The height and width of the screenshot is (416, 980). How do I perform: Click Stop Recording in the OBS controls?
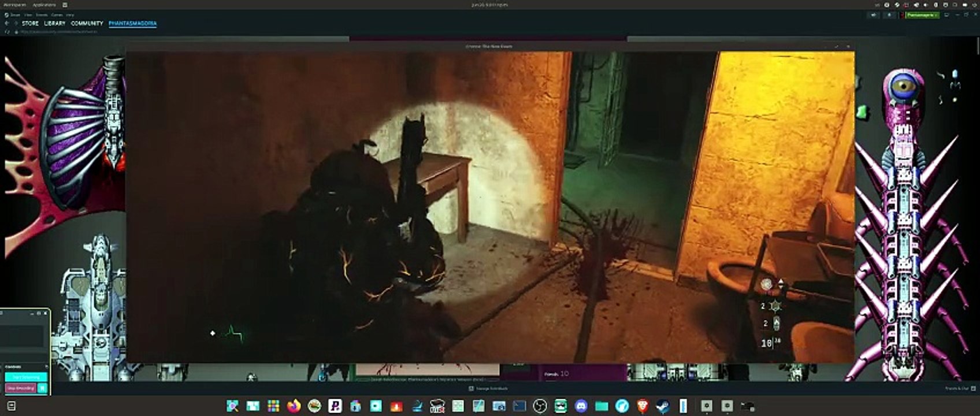pos(21,388)
